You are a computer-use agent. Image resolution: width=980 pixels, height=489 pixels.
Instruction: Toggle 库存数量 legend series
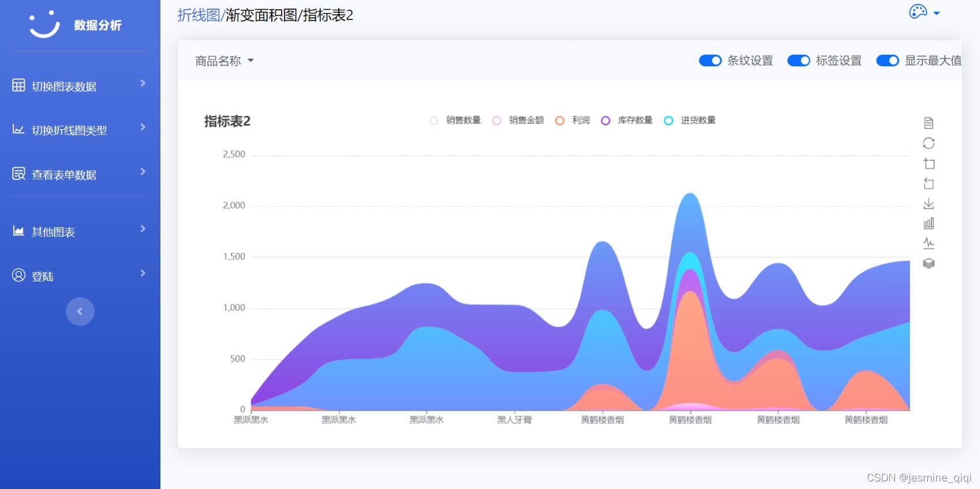coord(627,120)
